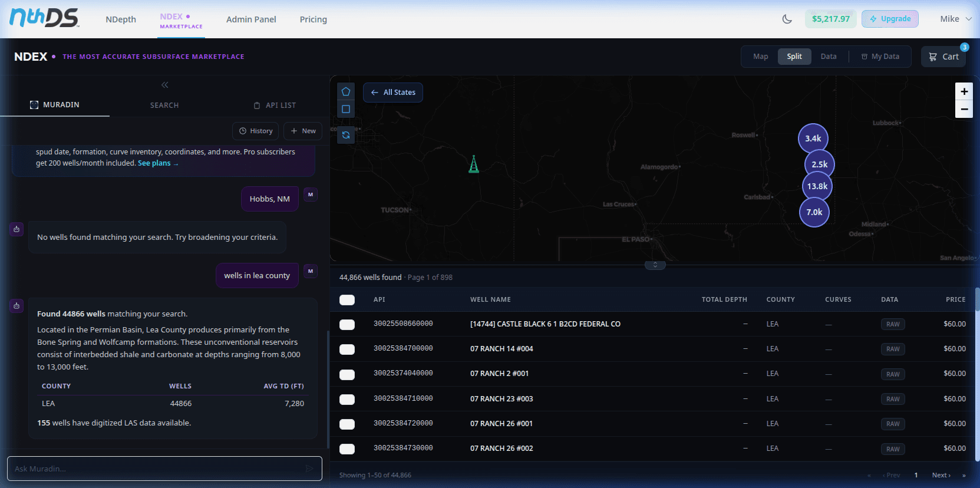Screen dimensions: 980x488
Task: Click the chat panel scrollbar
Action: (328, 389)
